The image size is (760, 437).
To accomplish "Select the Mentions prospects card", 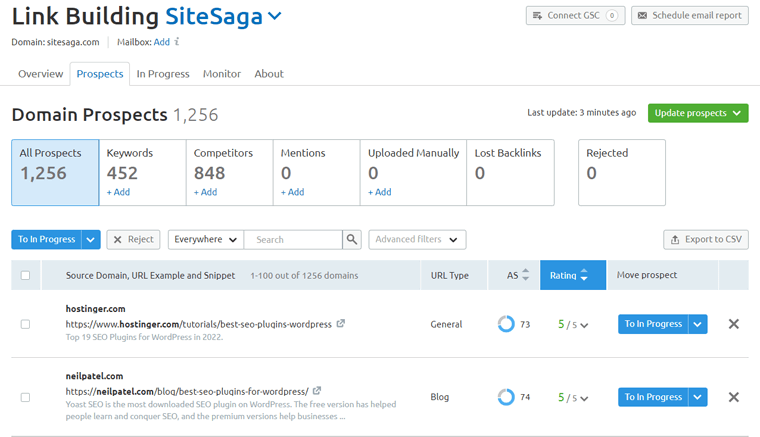I will click(317, 172).
